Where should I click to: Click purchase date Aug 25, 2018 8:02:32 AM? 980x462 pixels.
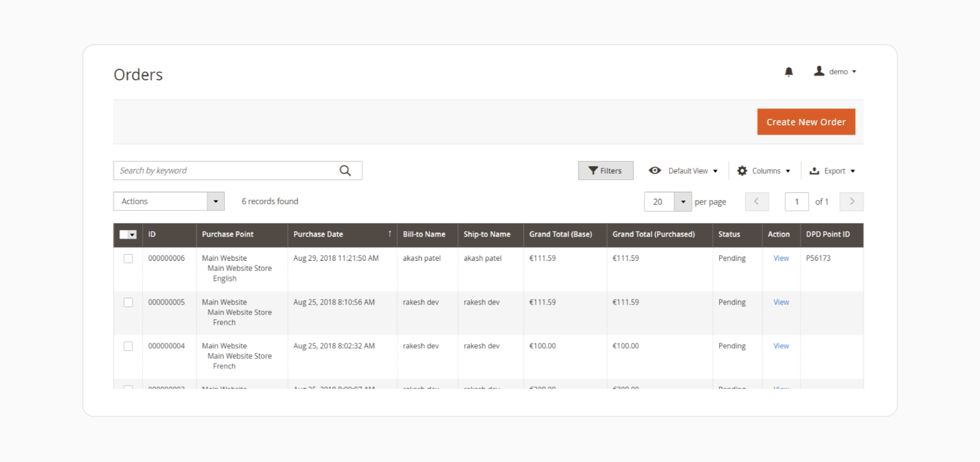[x=334, y=346]
